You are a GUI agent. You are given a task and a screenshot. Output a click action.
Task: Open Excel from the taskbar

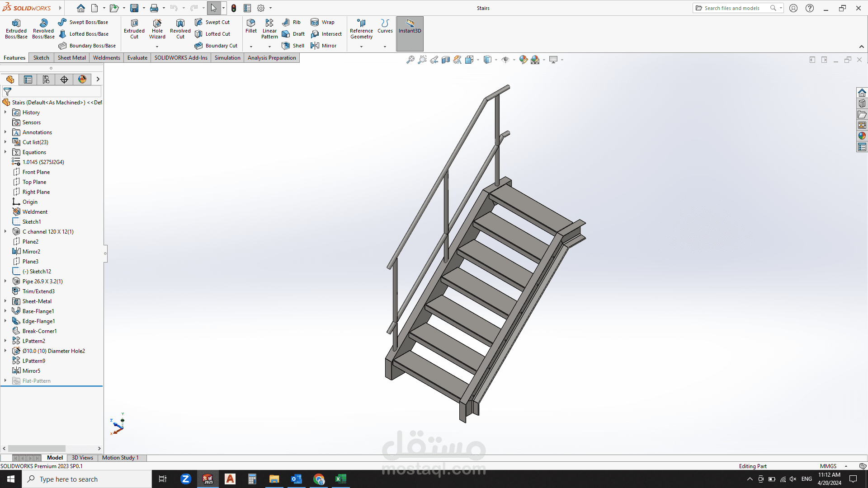click(340, 479)
